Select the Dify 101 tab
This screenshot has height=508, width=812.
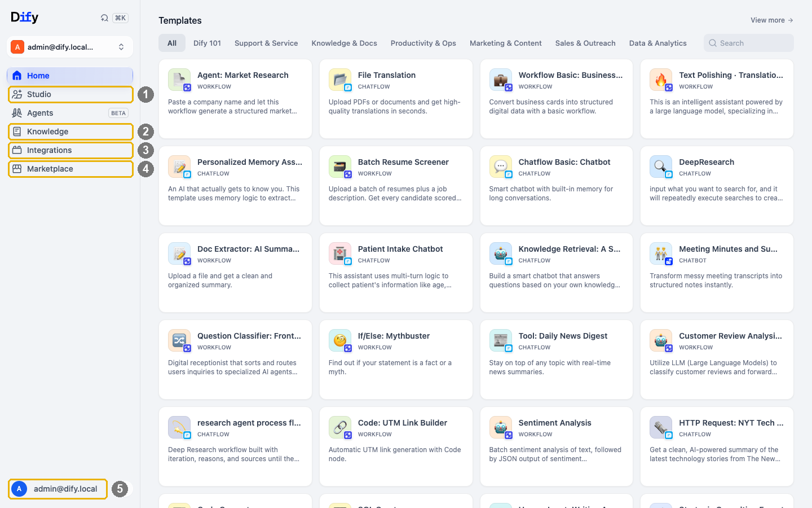click(x=207, y=43)
